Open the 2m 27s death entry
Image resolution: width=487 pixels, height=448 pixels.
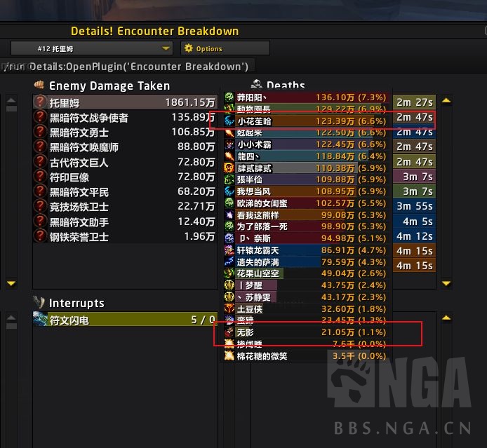pyautogui.click(x=414, y=102)
